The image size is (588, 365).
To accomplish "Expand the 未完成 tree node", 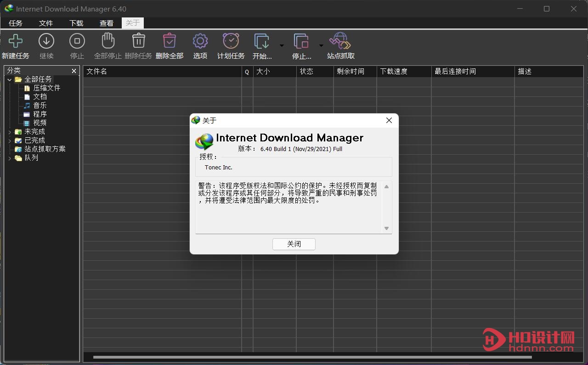I will (10, 132).
